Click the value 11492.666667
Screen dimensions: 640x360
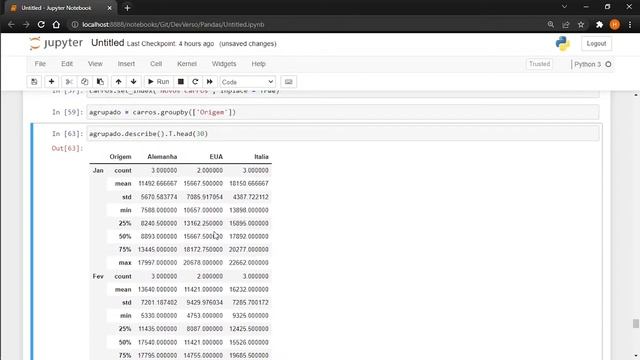tap(158, 184)
